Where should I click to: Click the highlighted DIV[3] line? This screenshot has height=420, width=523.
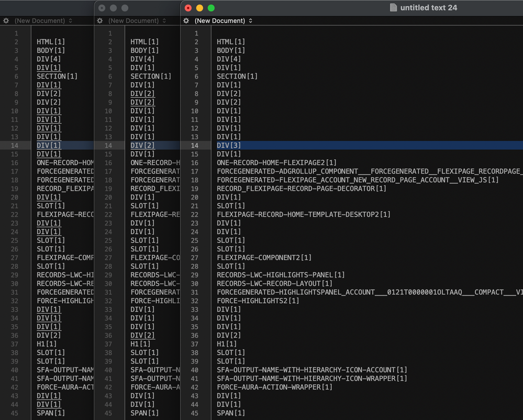coord(229,146)
